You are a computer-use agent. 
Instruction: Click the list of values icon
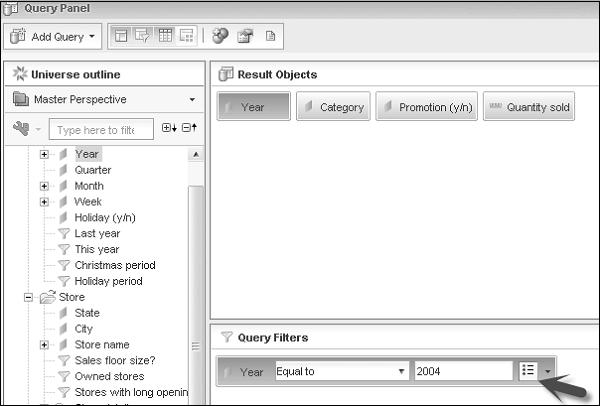click(528, 370)
